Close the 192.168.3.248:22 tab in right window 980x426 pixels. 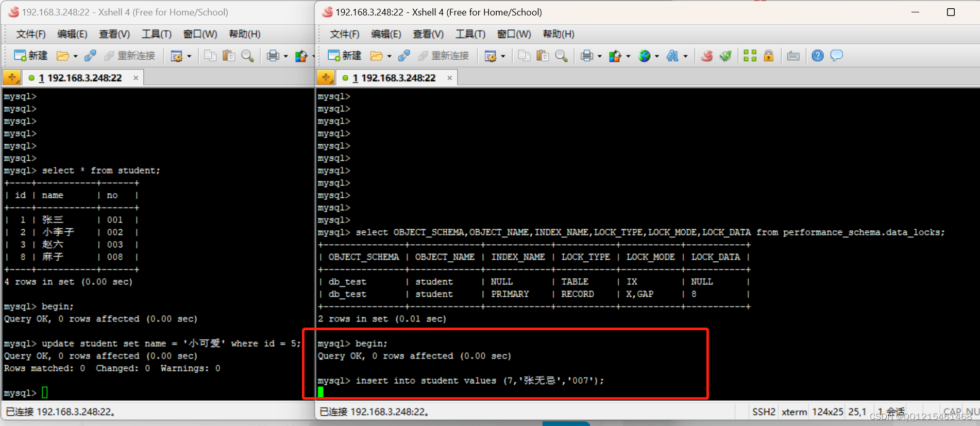(450, 78)
